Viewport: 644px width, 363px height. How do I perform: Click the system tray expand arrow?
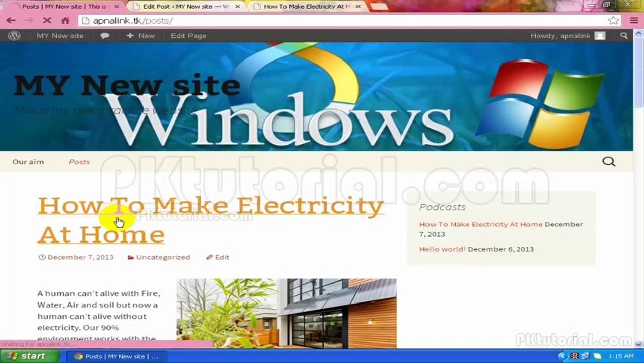562,356
